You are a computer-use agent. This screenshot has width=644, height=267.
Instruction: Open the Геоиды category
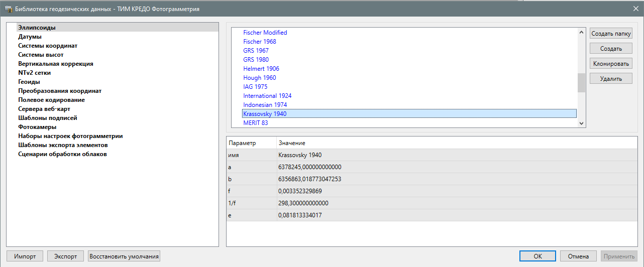click(29, 82)
